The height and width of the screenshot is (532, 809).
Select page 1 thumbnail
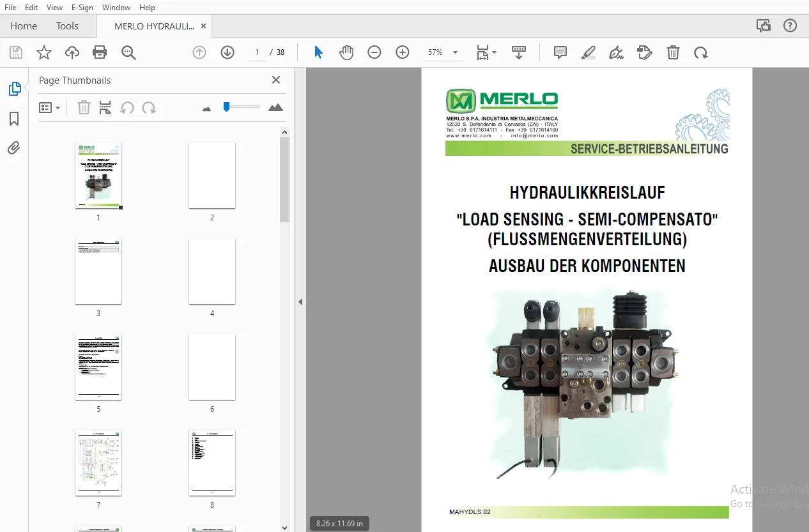98,175
